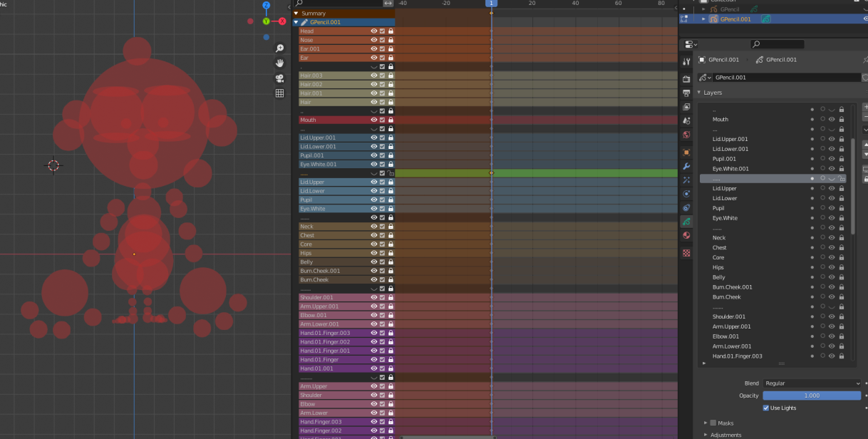868x439 pixels.
Task: Click the dopesheet channel search field
Action: point(338,4)
